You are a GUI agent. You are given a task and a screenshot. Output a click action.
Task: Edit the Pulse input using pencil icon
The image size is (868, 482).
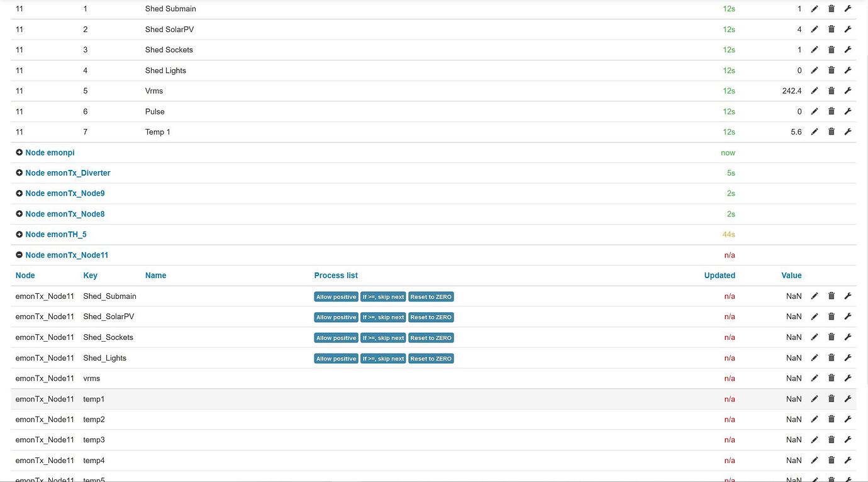(815, 111)
